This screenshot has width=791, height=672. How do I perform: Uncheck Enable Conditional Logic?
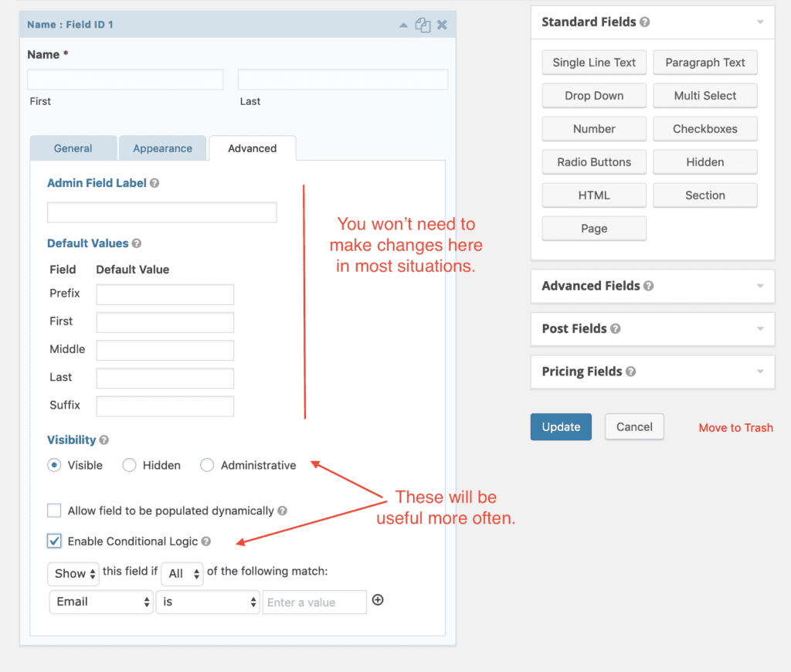click(54, 541)
